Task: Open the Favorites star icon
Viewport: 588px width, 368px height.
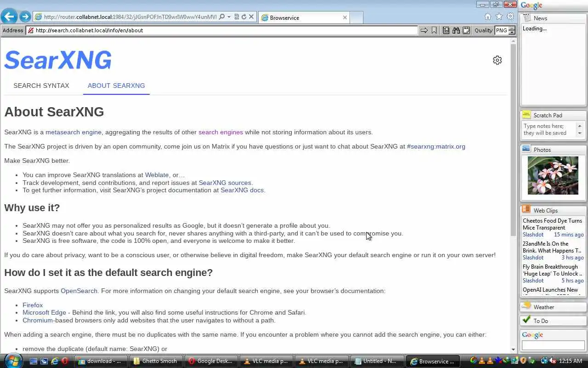Action: pos(499,17)
